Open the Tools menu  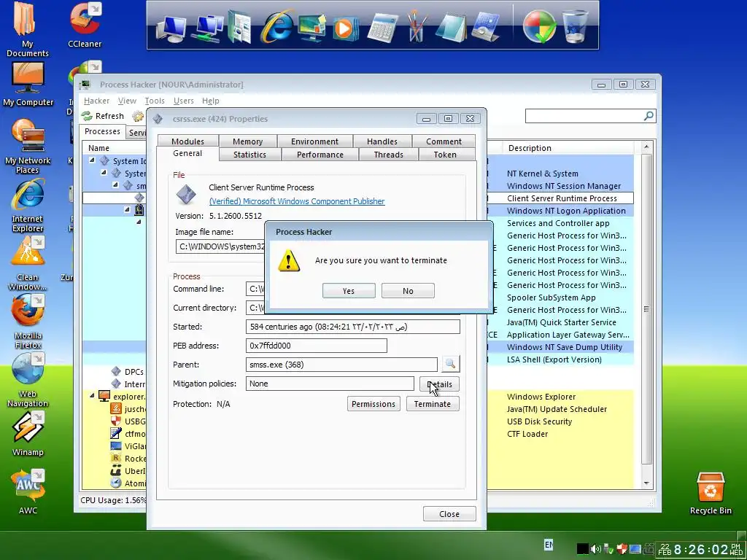[x=155, y=101]
